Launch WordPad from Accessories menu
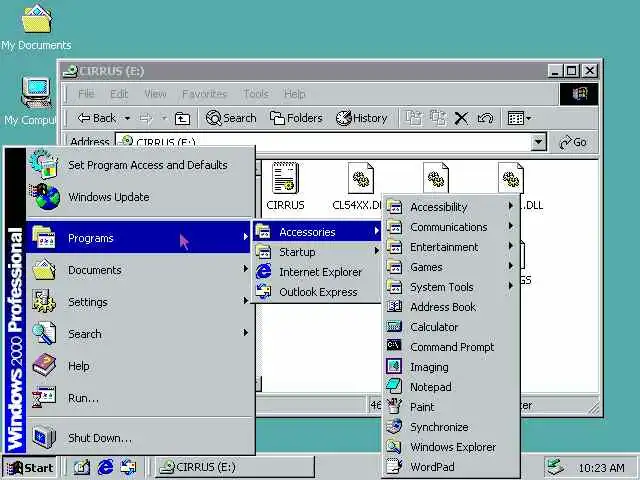640x480 pixels. (x=451, y=467)
